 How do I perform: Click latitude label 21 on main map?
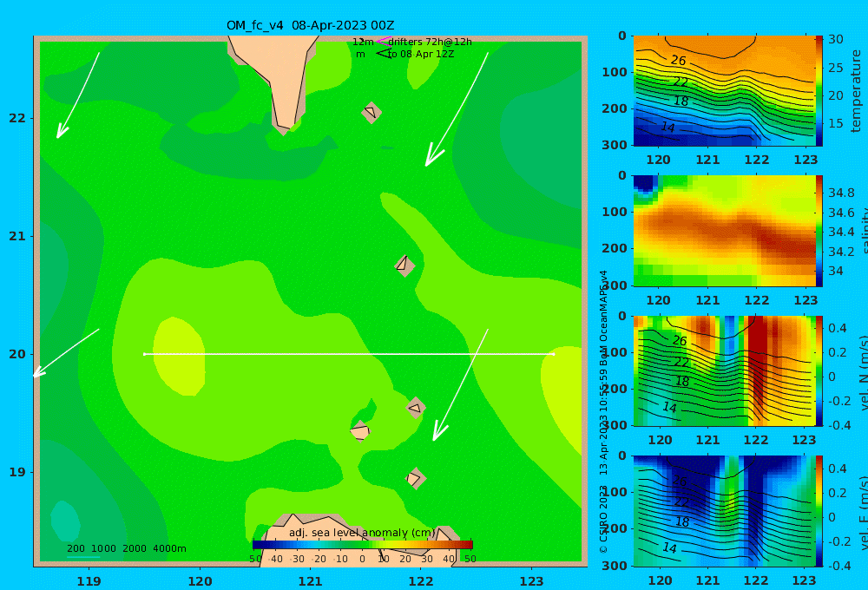click(x=17, y=236)
